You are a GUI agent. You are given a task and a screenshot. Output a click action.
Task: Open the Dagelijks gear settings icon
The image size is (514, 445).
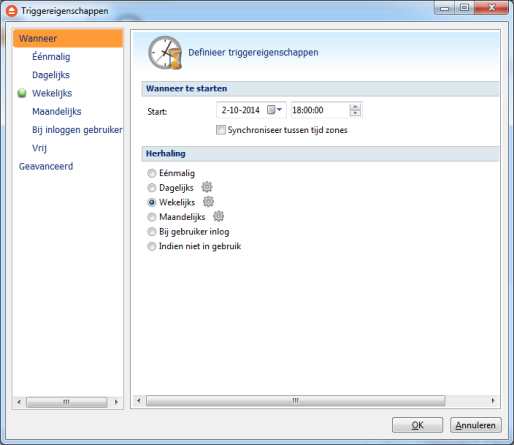coord(207,187)
